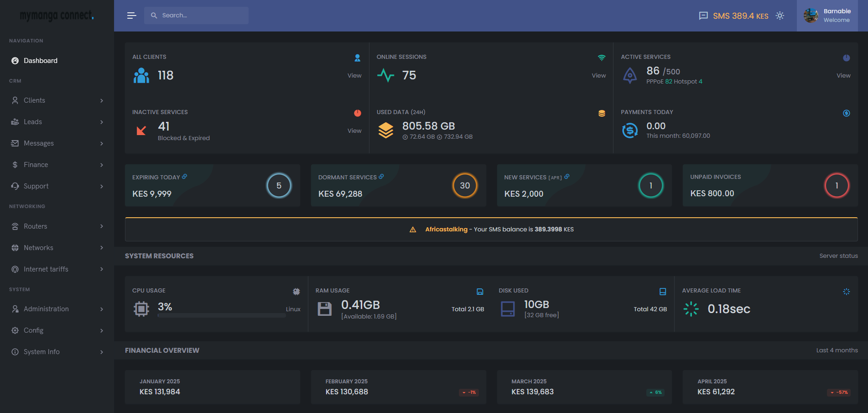Image resolution: width=868 pixels, height=413 pixels.
Task: Click the Expiring Today link icon
Action: (185, 177)
